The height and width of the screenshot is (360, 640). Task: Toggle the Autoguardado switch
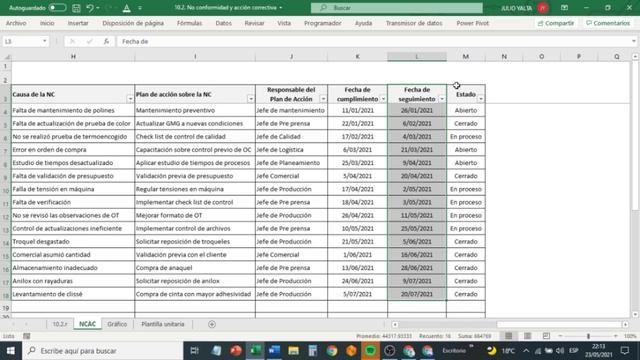coord(57,8)
